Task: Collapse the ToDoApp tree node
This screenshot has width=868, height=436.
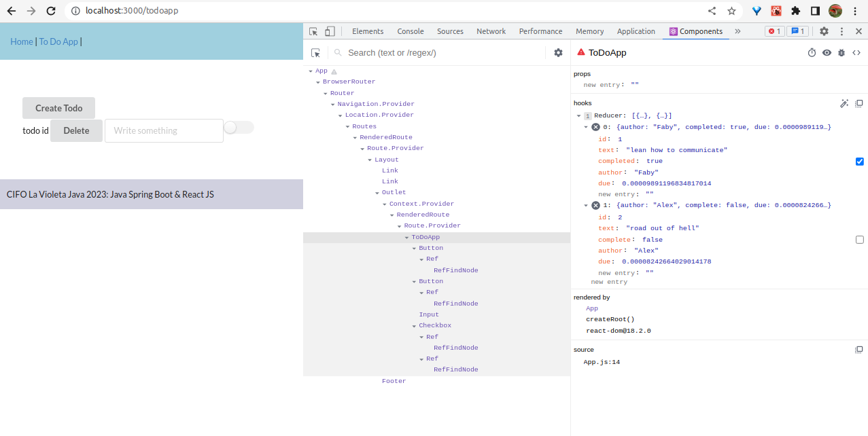Action: click(406, 237)
